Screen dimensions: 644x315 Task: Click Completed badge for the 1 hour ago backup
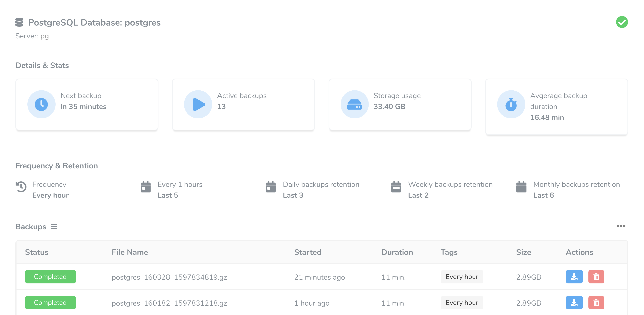click(x=50, y=302)
